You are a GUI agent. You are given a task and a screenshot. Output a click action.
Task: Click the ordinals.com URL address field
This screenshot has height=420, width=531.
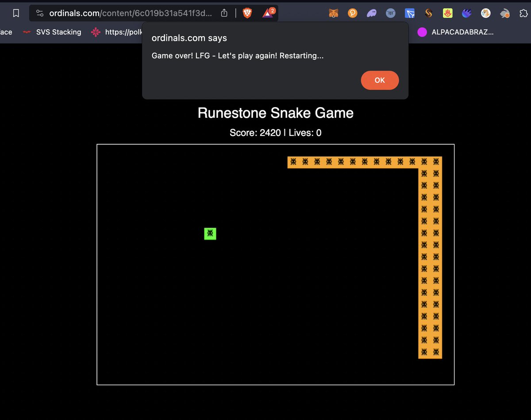[131, 13]
